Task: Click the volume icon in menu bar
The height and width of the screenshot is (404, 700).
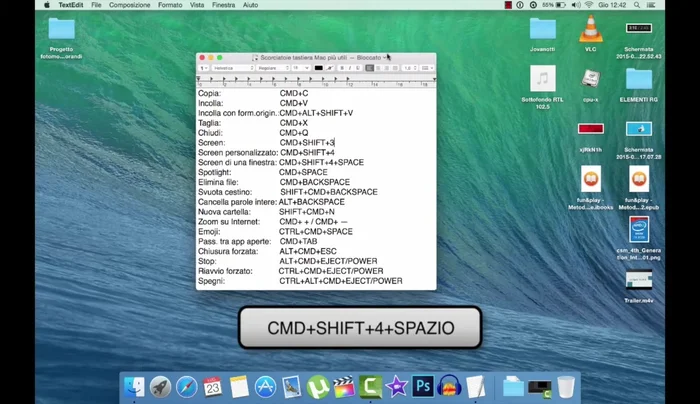Action: pyautogui.click(x=576, y=5)
